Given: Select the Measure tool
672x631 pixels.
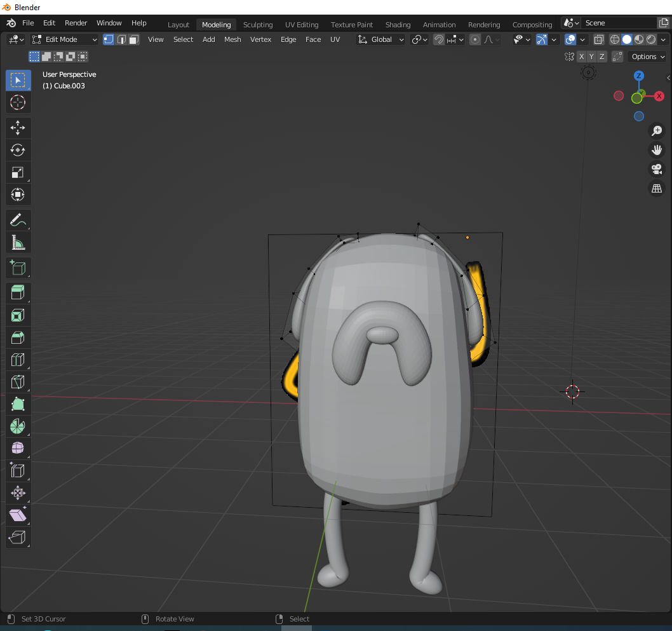Looking at the screenshot, I should coord(18,243).
